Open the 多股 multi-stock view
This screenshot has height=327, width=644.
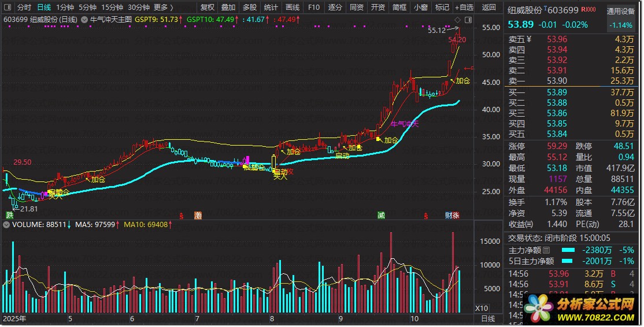(250, 8)
